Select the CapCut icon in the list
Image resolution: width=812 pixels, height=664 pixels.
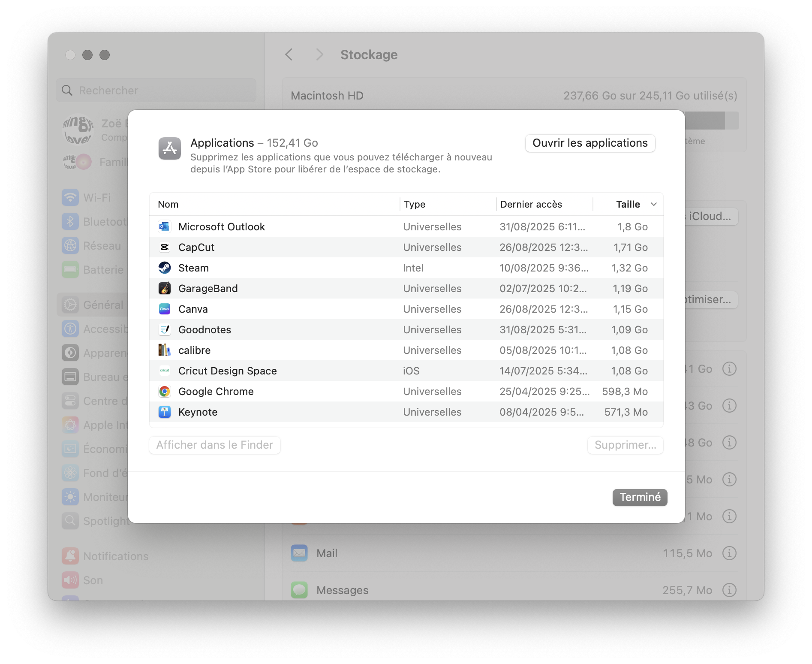coord(165,247)
